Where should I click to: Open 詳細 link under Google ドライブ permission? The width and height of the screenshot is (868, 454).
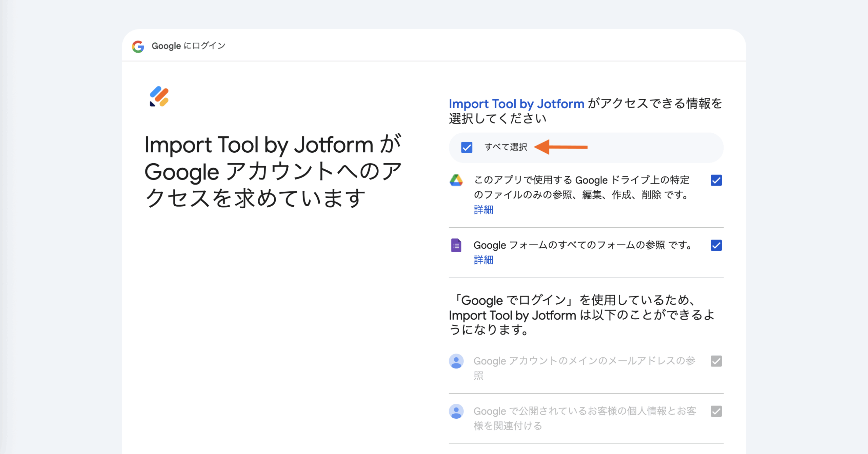484,210
